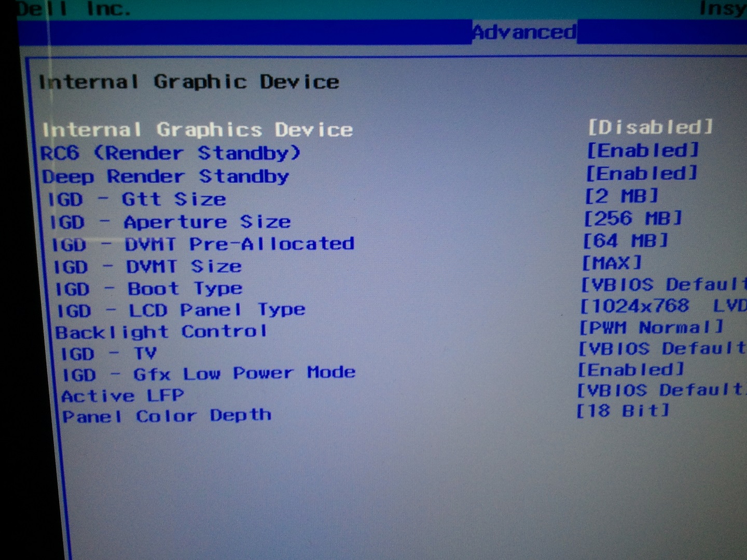Open Active LFP VBIOS Default value
Image resolution: width=747 pixels, height=560 pixels.
(661, 390)
